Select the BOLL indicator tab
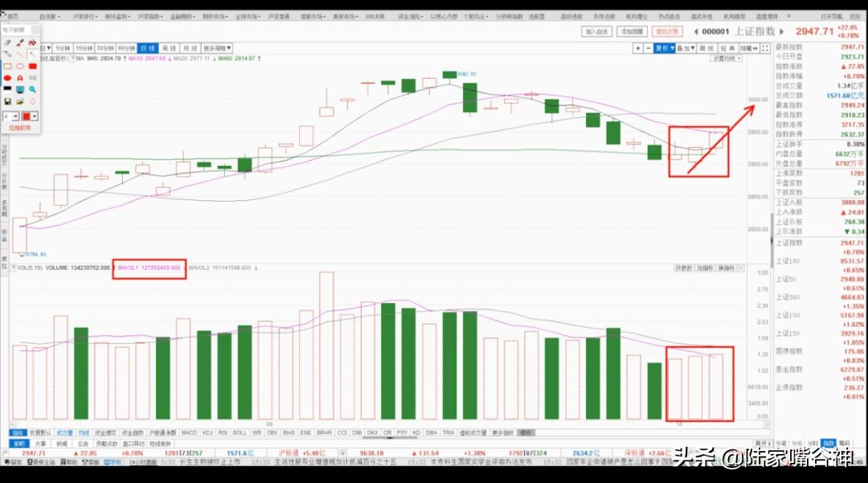Screen dimensions: 868x483 pos(240,432)
